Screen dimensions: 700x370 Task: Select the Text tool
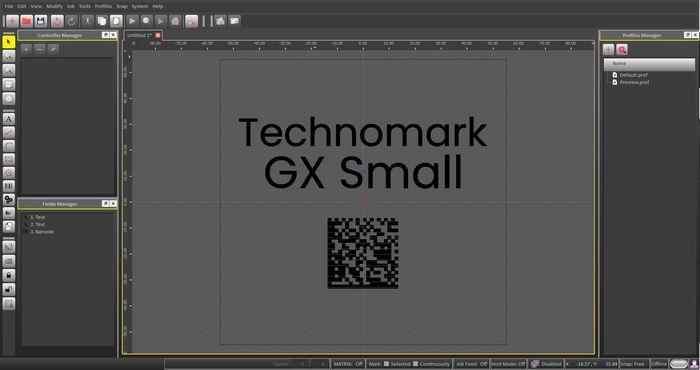[8, 119]
